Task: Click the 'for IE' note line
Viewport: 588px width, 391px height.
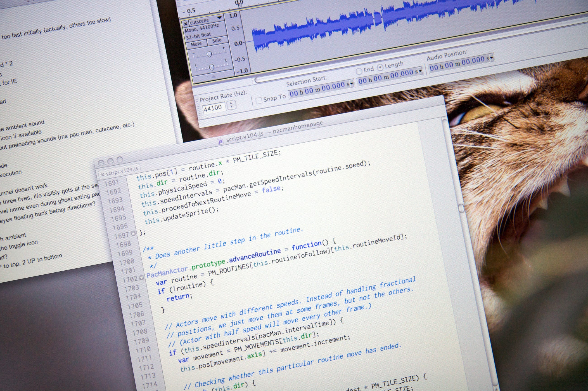Action: pyautogui.click(x=9, y=82)
